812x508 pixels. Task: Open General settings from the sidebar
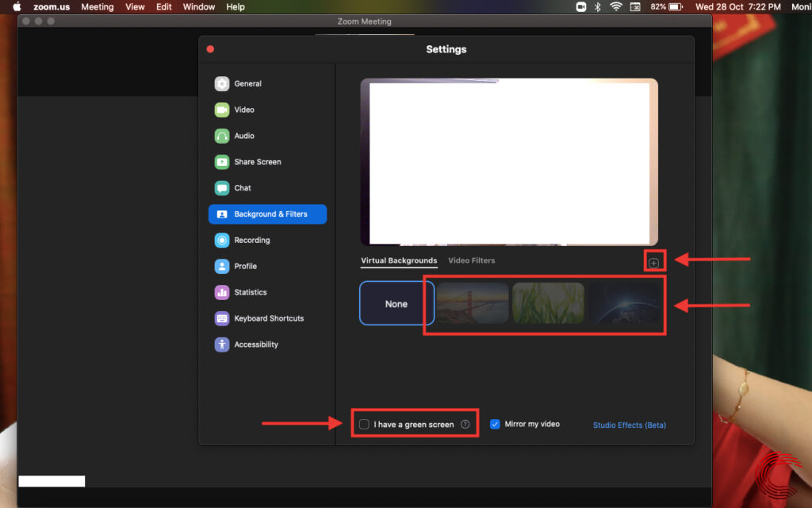pyautogui.click(x=238, y=83)
